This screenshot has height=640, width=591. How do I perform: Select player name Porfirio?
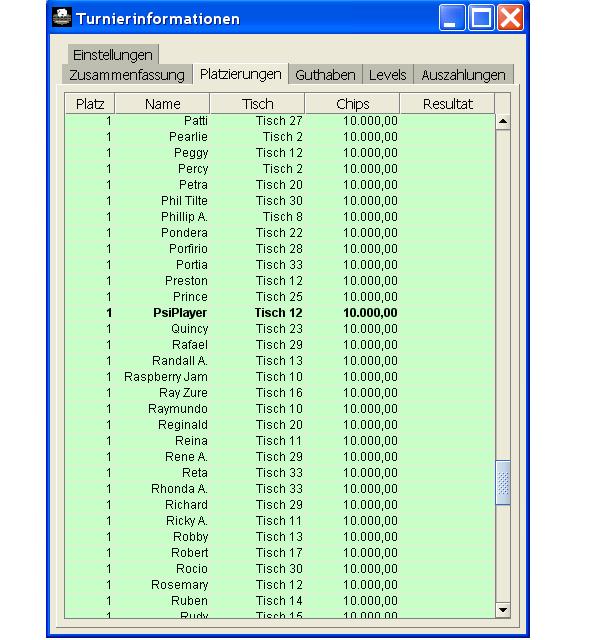point(188,249)
